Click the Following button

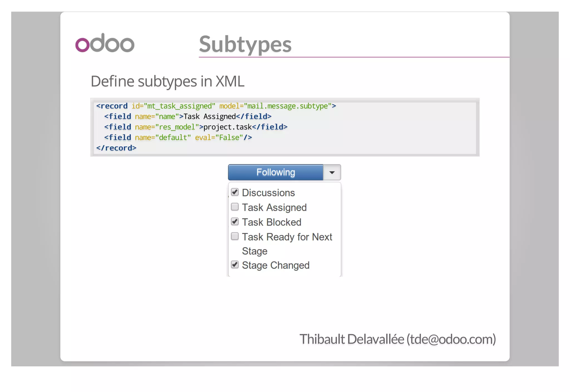pyautogui.click(x=276, y=172)
